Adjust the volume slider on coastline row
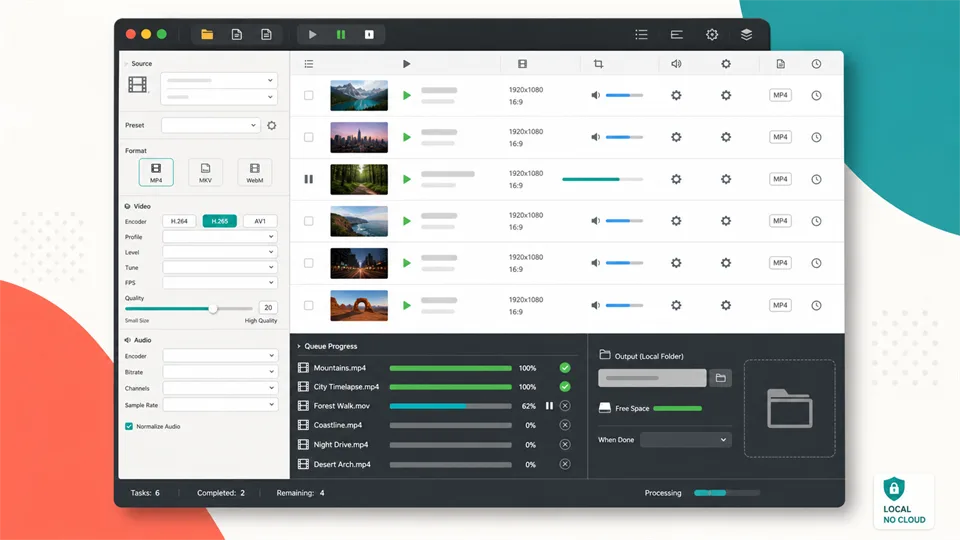Screen dimensions: 960x540 click(624, 221)
